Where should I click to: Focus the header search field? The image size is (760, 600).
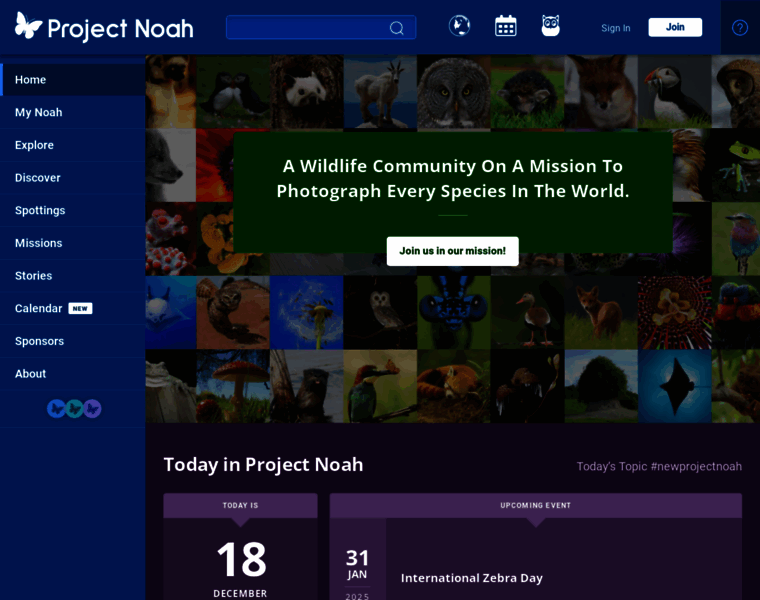tap(321, 27)
